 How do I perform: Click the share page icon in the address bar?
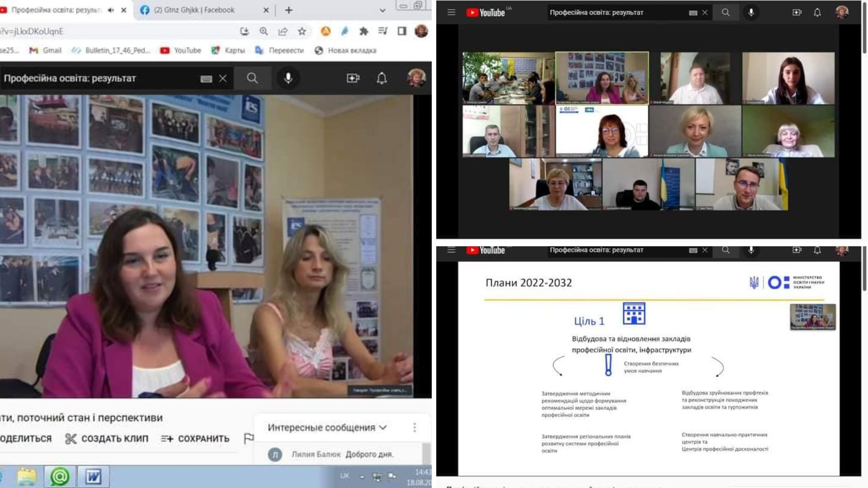(x=283, y=31)
